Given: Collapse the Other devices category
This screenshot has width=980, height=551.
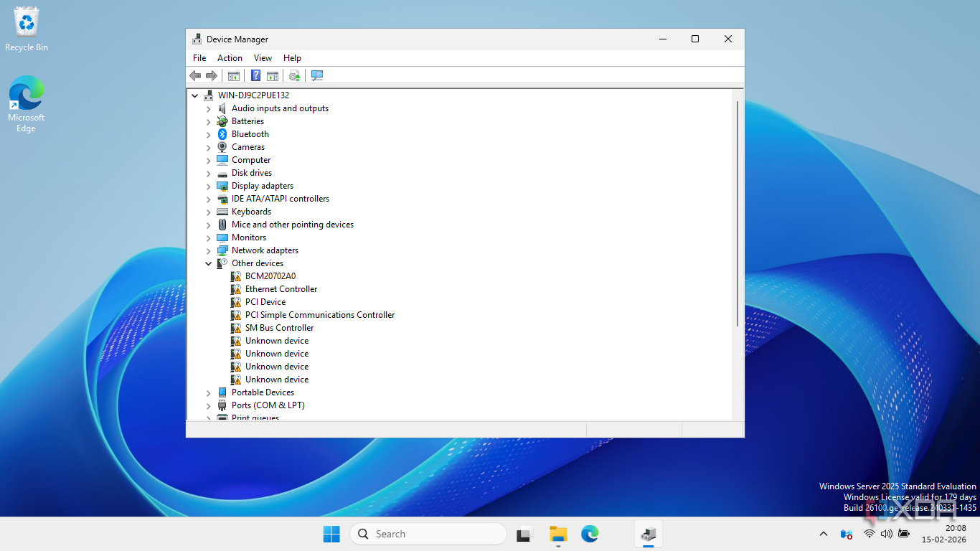Looking at the screenshot, I should (x=209, y=263).
